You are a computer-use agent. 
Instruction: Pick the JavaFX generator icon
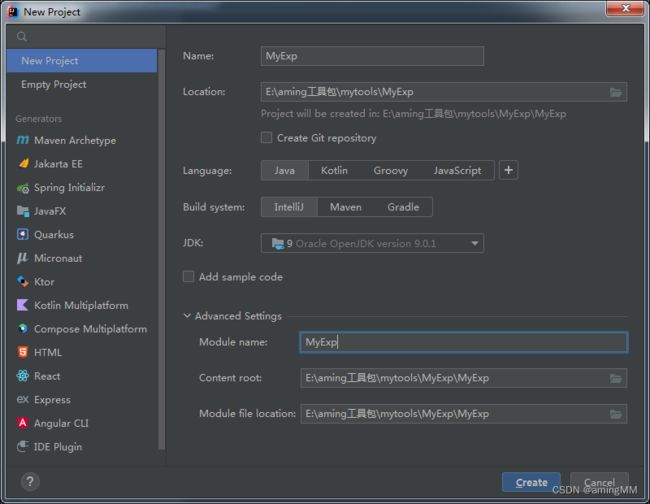pyautogui.click(x=23, y=211)
